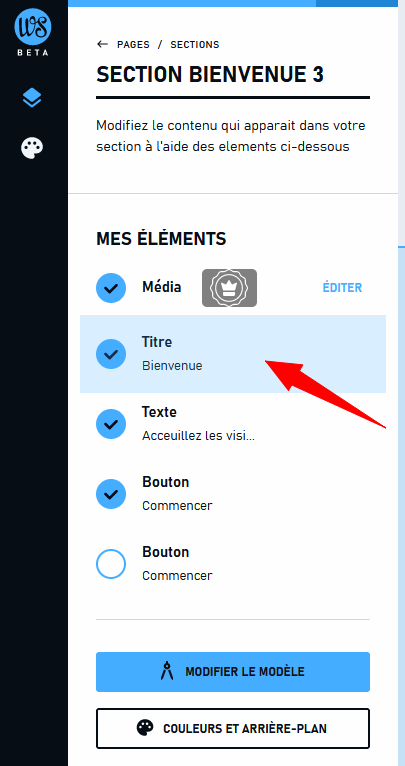Uncheck the Titre element checkbox

pos(111,354)
